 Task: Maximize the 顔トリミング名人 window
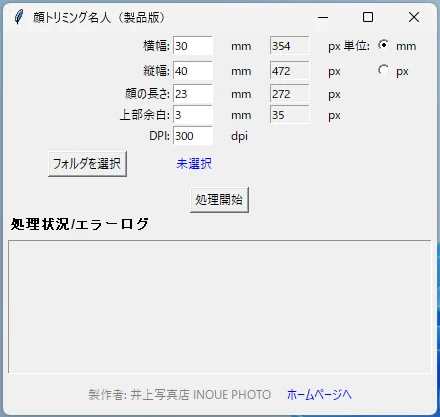368,17
